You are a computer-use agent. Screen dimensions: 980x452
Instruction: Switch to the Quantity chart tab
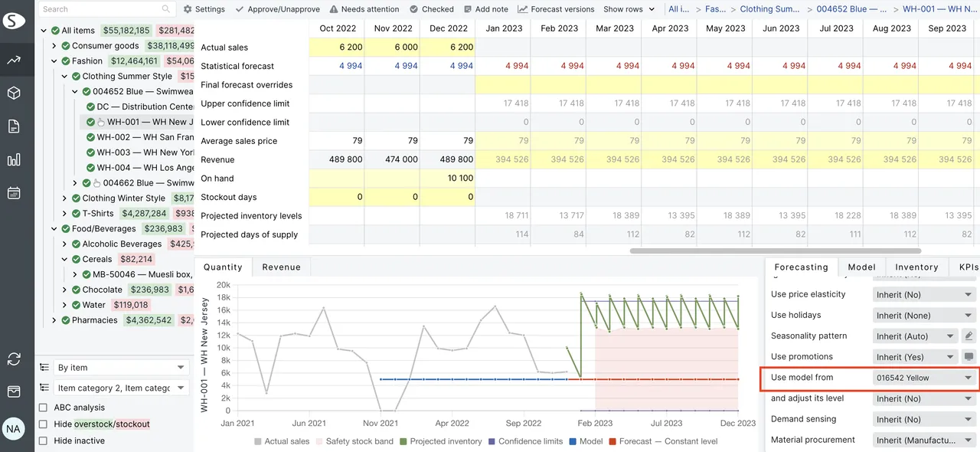(223, 267)
